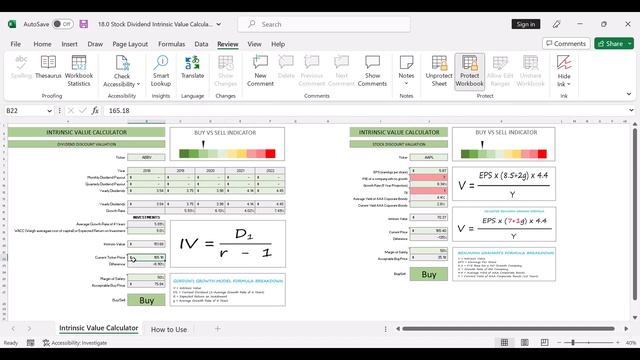The height and width of the screenshot is (360, 640).
Task: Open the Draw tab
Action: (95, 44)
